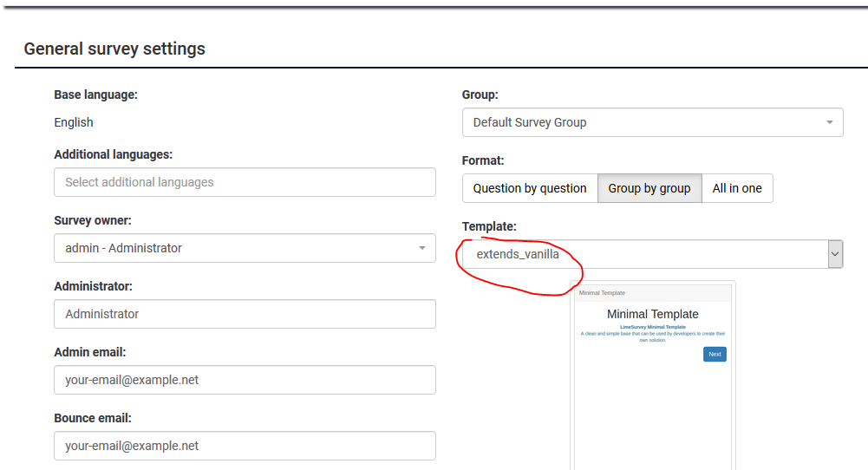
Task: Click the Admin email label
Action: coord(90,352)
